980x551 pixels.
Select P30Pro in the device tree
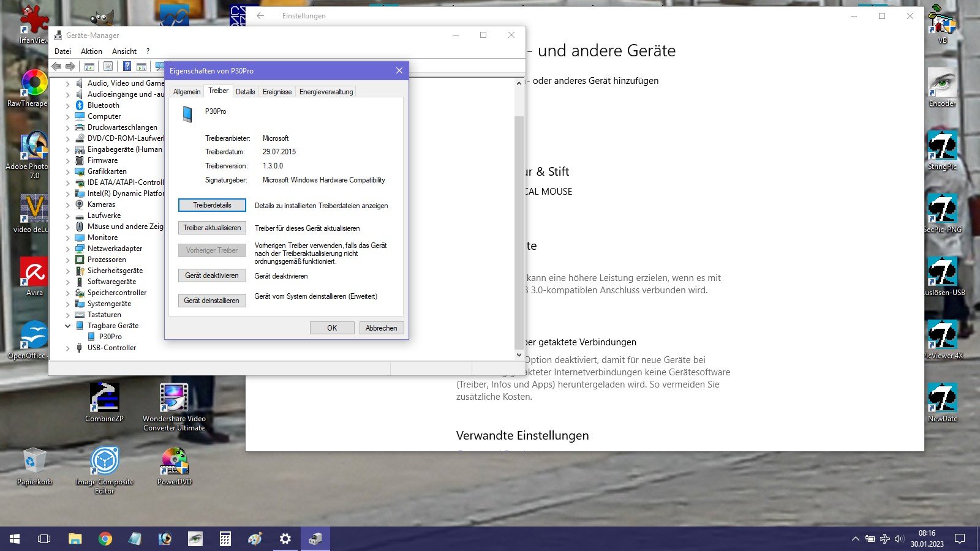(110, 337)
